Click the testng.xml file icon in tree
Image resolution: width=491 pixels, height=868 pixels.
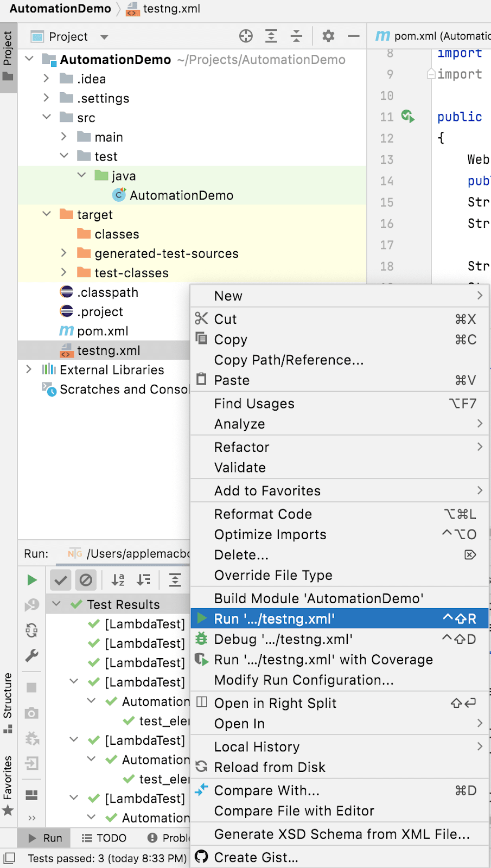[x=66, y=350]
